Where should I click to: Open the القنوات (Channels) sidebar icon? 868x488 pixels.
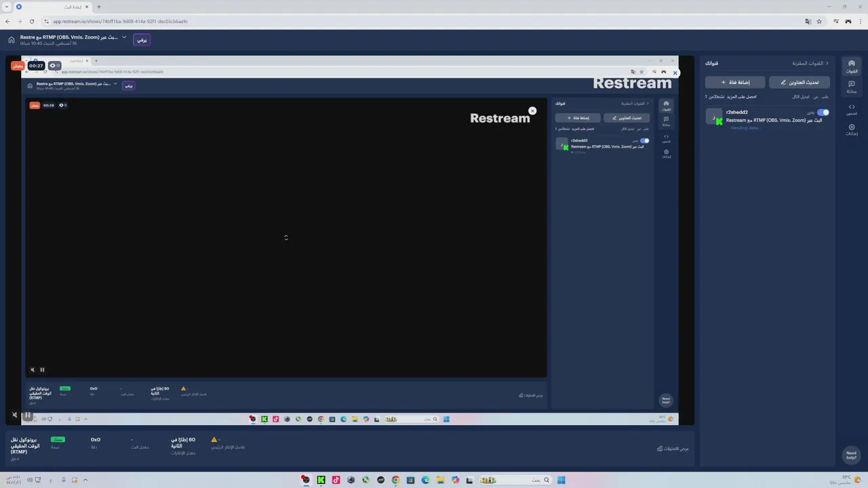pos(852,66)
